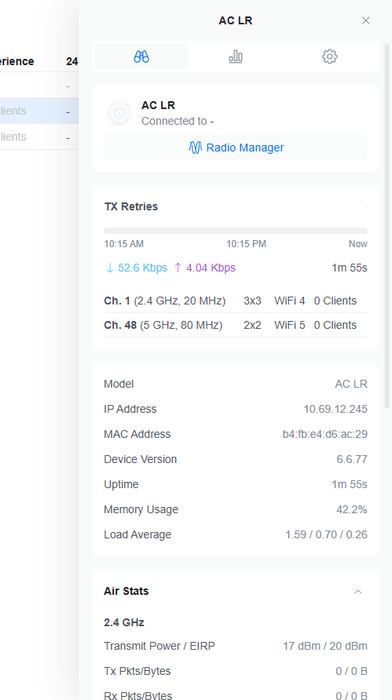The width and height of the screenshot is (392, 700).
Task: Click the AC LR device thumbnail icon
Action: pos(120,113)
